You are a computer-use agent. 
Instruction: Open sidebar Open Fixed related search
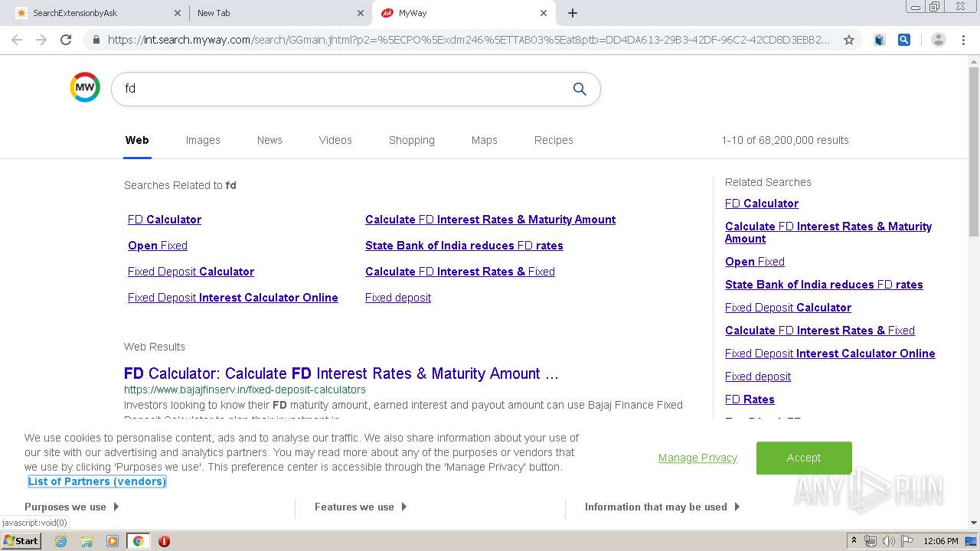[x=755, y=262]
